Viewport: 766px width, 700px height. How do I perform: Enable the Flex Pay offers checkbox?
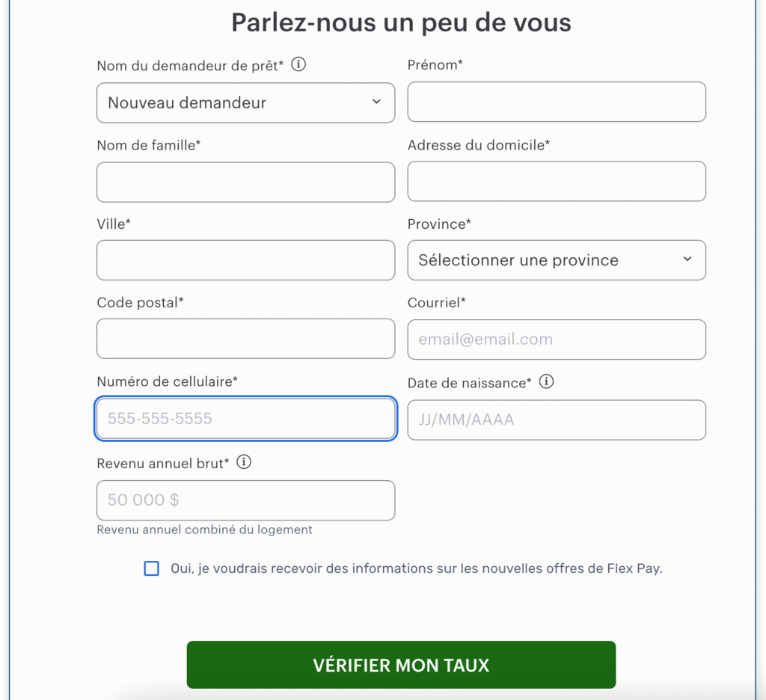point(152,568)
